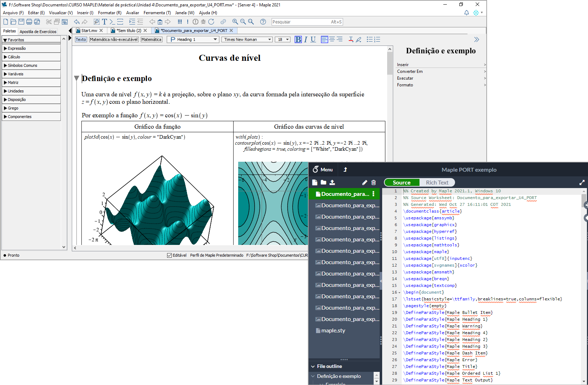Toggle the Editável checkbox in status bar
Viewport: 588px width, 385px height.
pyautogui.click(x=170, y=255)
